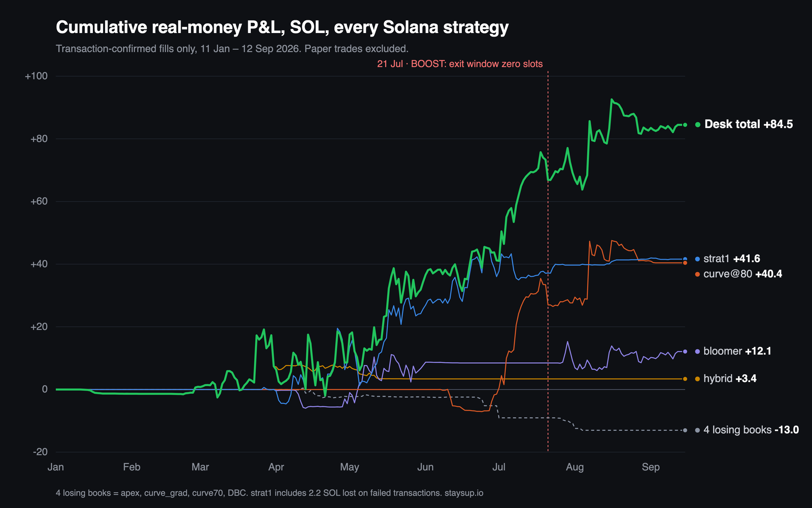Click the Jul x-axis label
The height and width of the screenshot is (508, 812).
pos(499,467)
